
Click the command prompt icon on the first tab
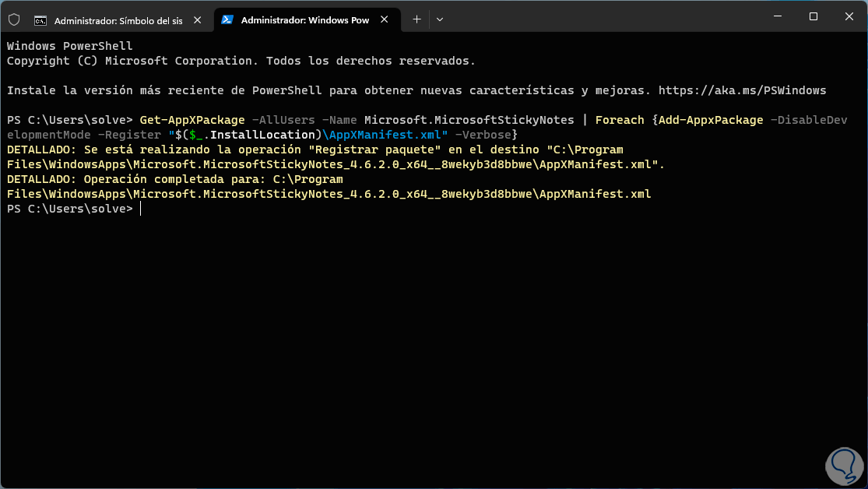[x=40, y=20]
